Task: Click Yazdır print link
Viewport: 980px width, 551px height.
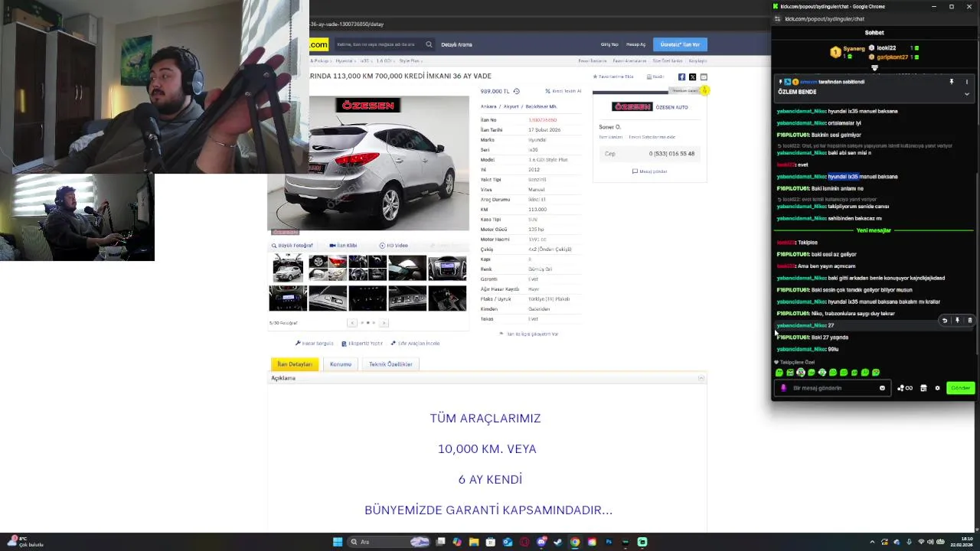Action: coord(655,77)
